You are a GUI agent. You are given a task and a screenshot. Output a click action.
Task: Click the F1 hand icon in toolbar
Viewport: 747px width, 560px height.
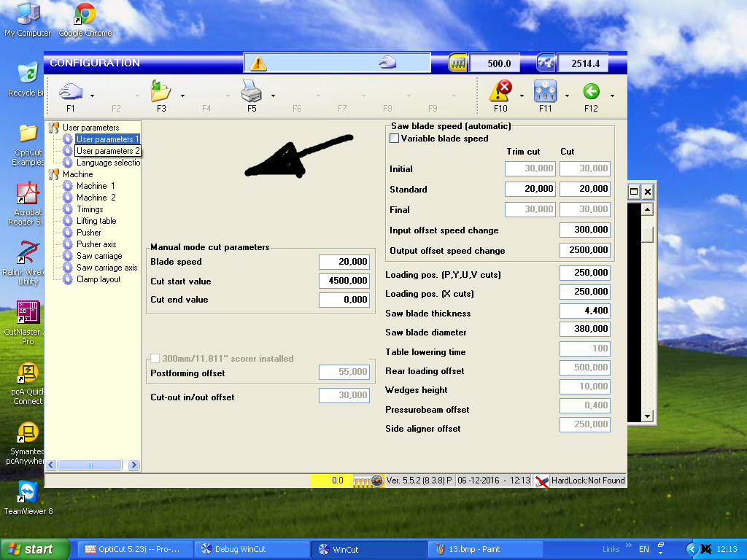pos(70,92)
